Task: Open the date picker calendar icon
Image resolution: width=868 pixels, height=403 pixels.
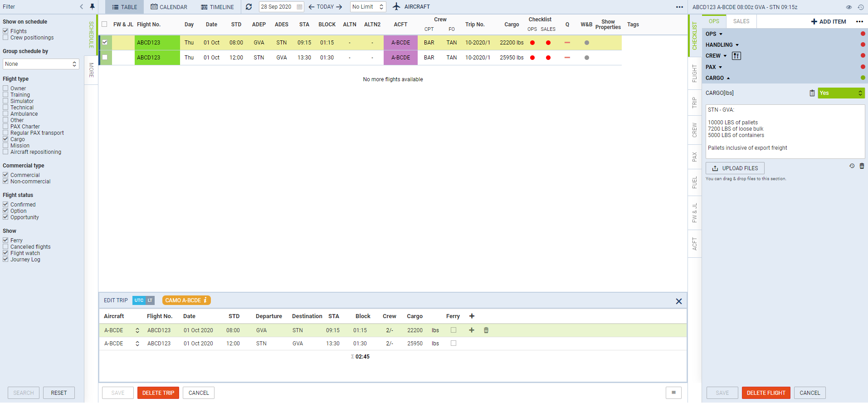Action: (299, 7)
